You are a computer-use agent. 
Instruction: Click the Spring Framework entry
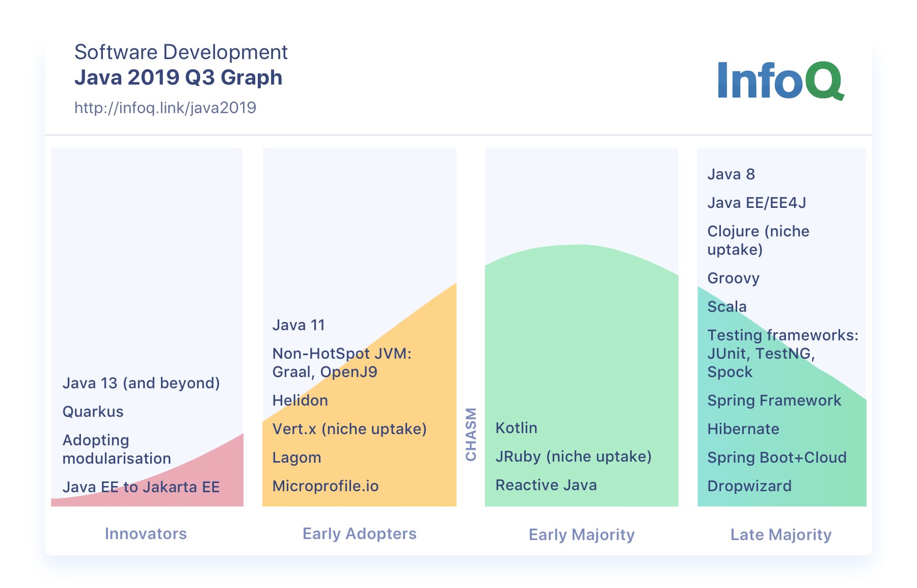pos(774,400)
